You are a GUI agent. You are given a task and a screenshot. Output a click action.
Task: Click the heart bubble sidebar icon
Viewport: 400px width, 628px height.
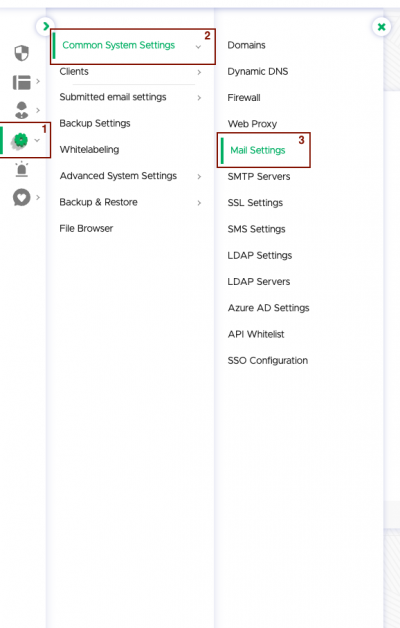point(22,197)
